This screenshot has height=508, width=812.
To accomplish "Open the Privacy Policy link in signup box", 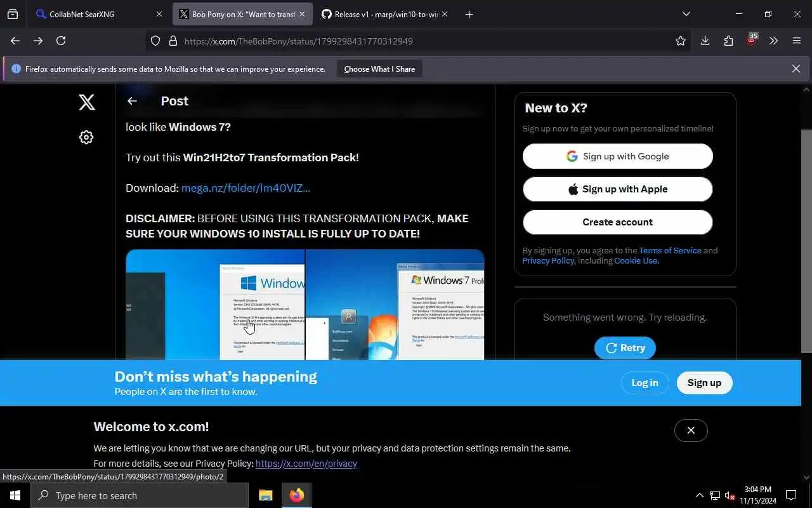I will tap(548, 260).
